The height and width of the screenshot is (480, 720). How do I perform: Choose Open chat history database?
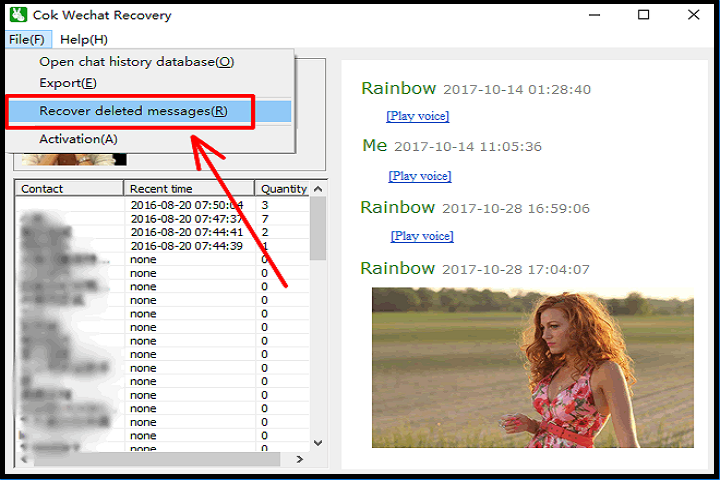click(136, 62)
